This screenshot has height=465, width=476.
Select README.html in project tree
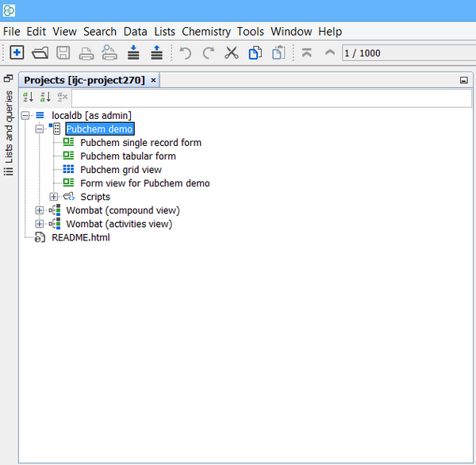(80, 237)
